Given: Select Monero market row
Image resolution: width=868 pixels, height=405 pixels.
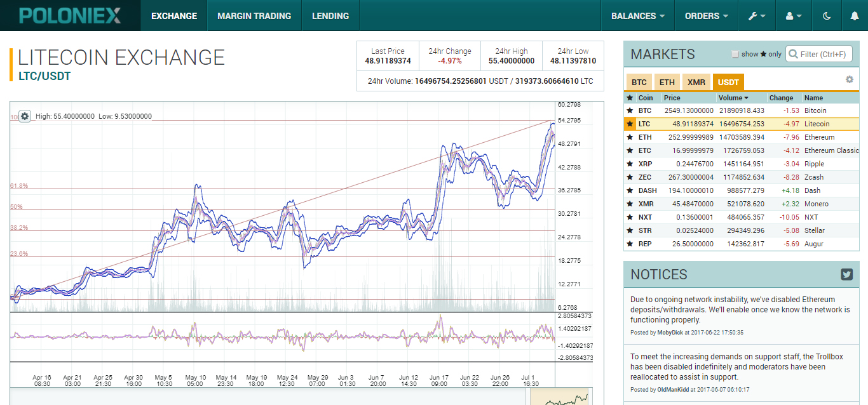Looking at the screenshot, I should click(741, 204).
